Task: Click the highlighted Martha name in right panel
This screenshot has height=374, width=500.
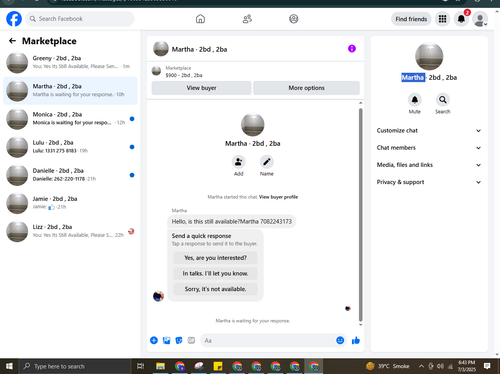Action: (x=413, y=77)
